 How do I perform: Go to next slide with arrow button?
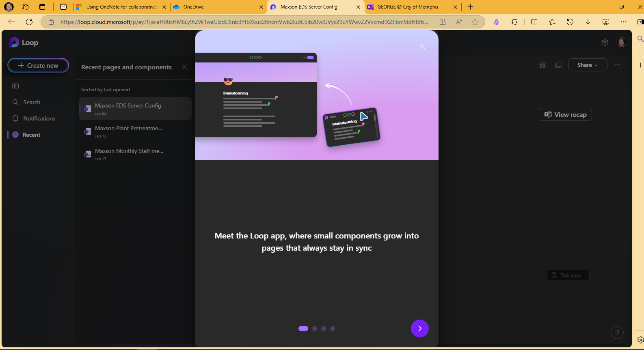419,329
